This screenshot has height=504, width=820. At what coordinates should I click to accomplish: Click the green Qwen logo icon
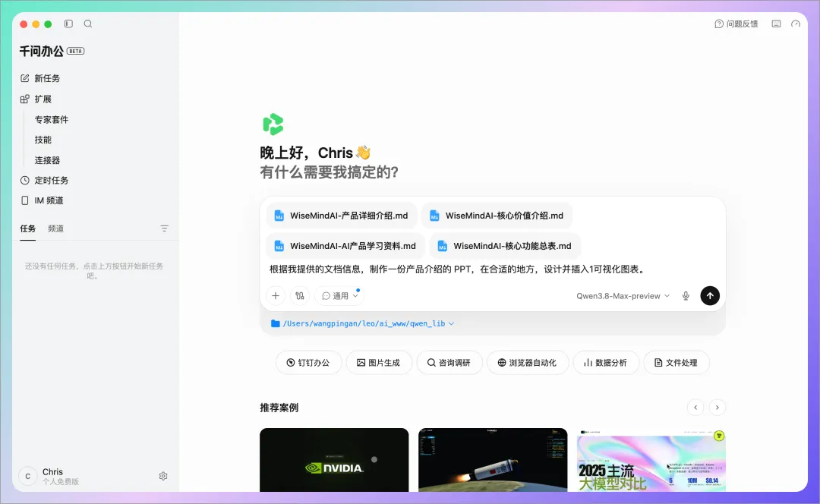click(273, 124)
